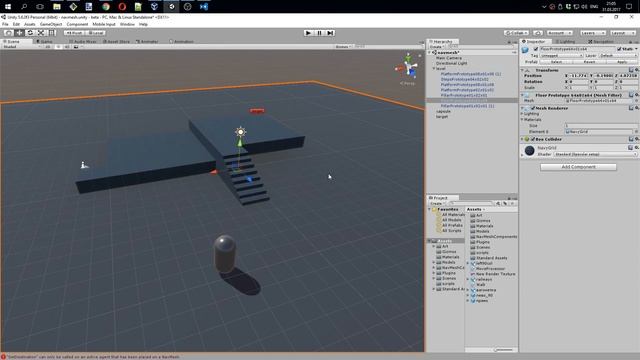
Task: Toggle scene lighting with the sun button
Action: [x=59, y=47]
